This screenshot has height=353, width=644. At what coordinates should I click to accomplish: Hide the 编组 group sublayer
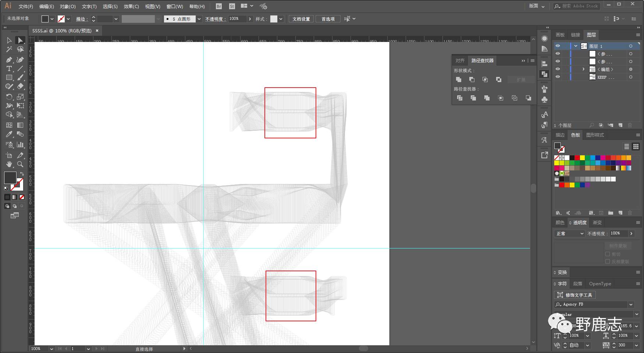tap(558, 69)
